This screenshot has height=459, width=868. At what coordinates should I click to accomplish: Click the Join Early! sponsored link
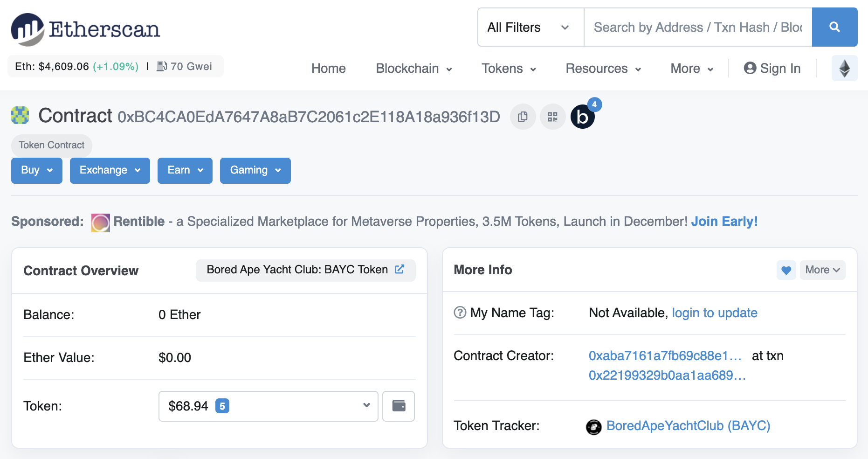pyautogui.click(x=724, y=221)
